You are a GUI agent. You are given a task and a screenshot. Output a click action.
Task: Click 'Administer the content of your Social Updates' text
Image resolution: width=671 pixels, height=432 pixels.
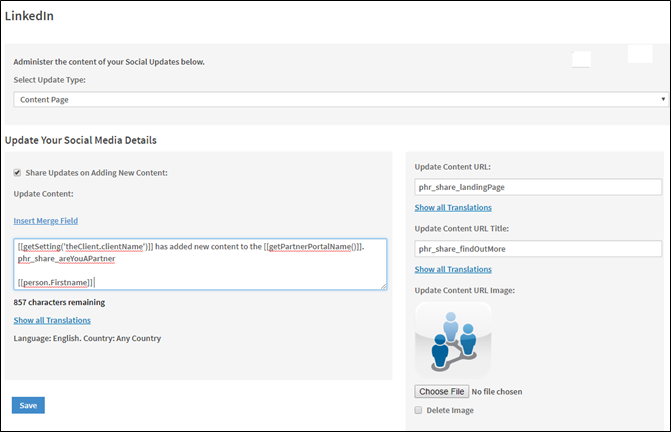pyautogui.click(x=109, y=62)
